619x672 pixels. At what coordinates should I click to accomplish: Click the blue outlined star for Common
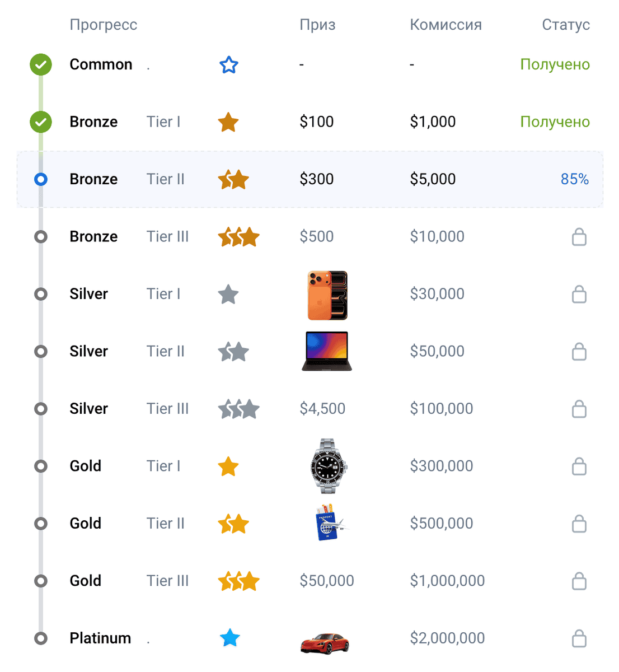click(x=229, y=65)
